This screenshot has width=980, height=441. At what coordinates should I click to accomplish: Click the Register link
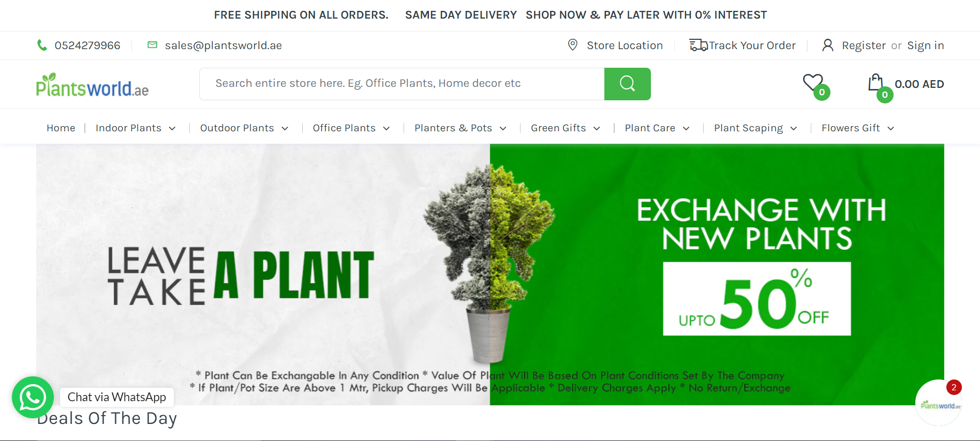(x=864, y=45)
